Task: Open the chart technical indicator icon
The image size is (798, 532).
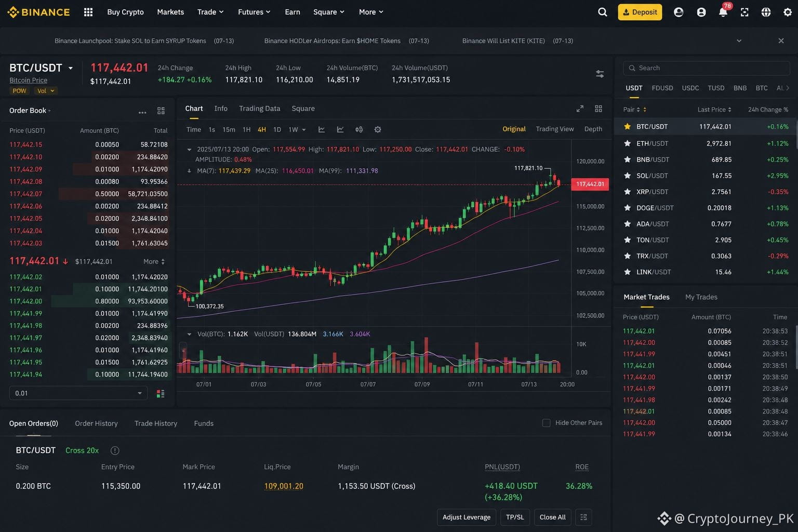Action: 322,129
